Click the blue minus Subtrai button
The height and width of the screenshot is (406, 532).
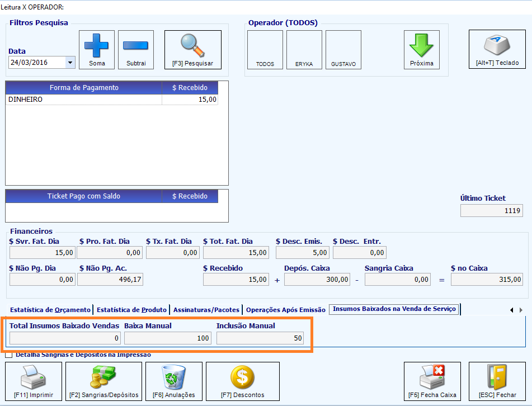tap(136, 50)
